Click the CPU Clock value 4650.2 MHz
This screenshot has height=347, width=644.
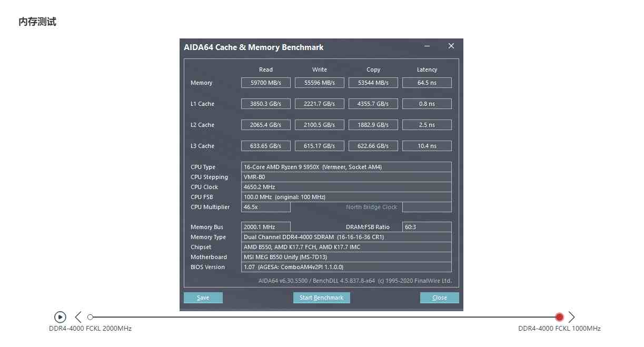[x=346, y=187]
